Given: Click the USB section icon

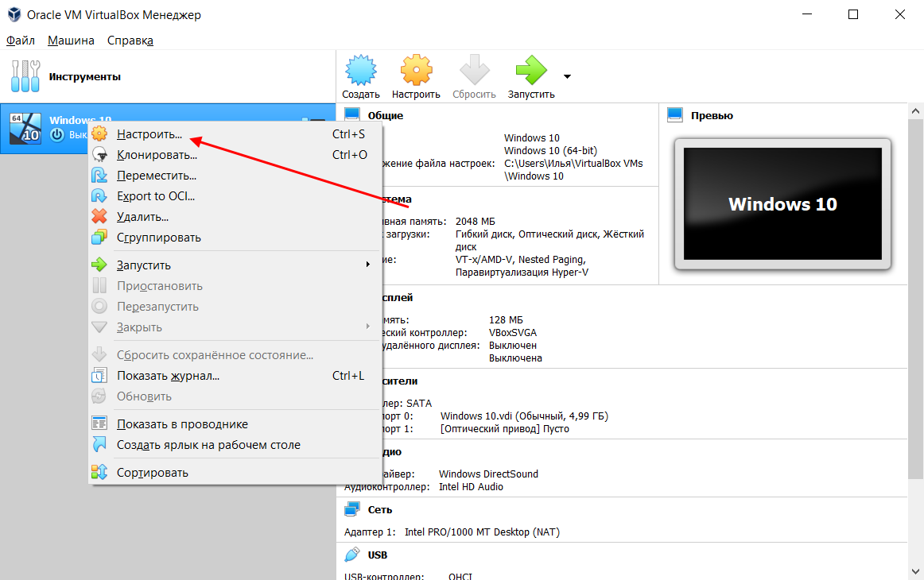Looking at the screenshot, I should tap(352, 555).
